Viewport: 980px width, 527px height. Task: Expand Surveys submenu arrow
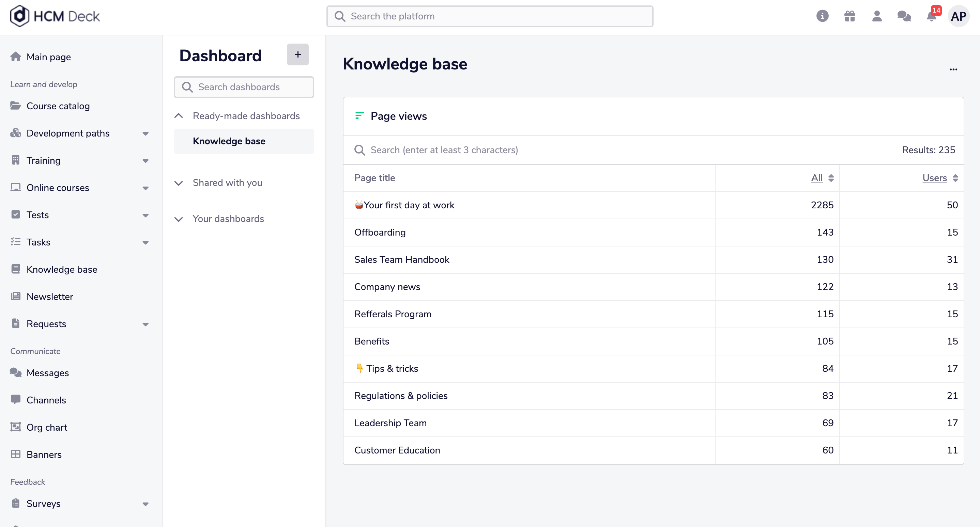pyautogui.click(x=145, y=504)
